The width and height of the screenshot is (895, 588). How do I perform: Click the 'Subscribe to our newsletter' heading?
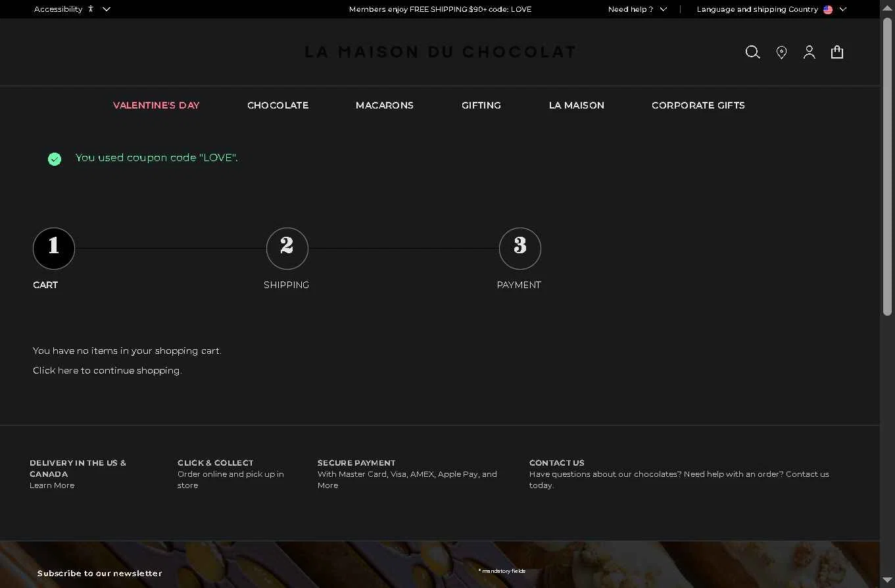[x=99, y=574]
